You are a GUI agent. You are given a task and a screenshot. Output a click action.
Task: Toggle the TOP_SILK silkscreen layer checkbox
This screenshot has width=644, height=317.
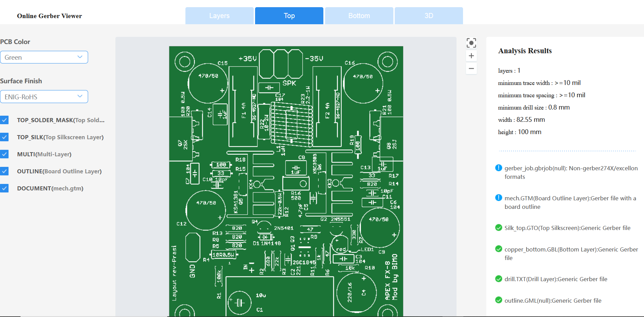(4, 137)
